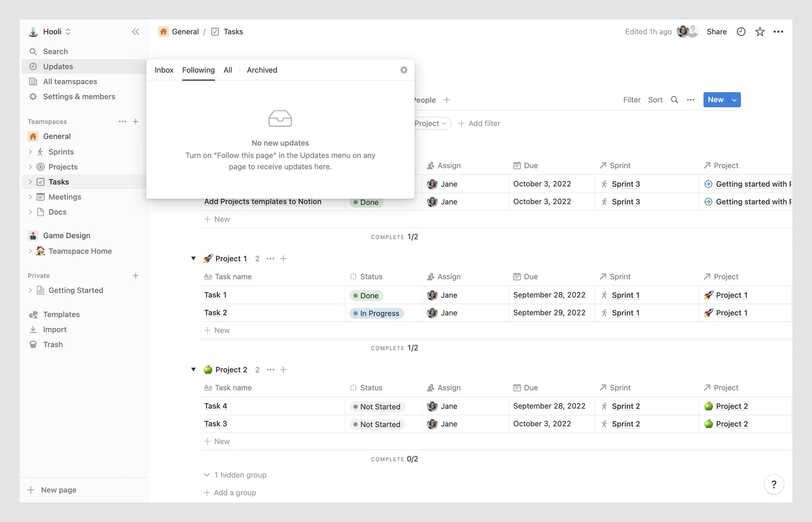Viewport: 812px width, 522px height.
Task: Open the Sort option
Action: (655, 100)
